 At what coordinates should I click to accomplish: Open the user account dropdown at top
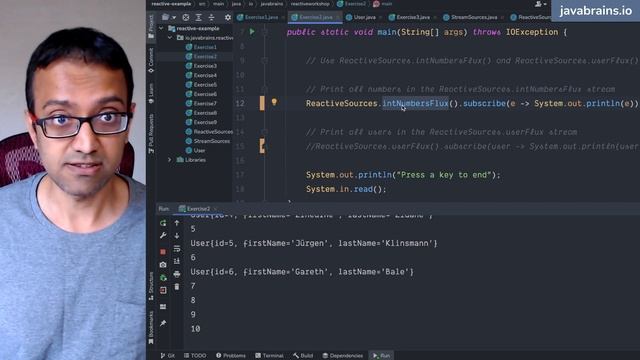click(541, 4)
